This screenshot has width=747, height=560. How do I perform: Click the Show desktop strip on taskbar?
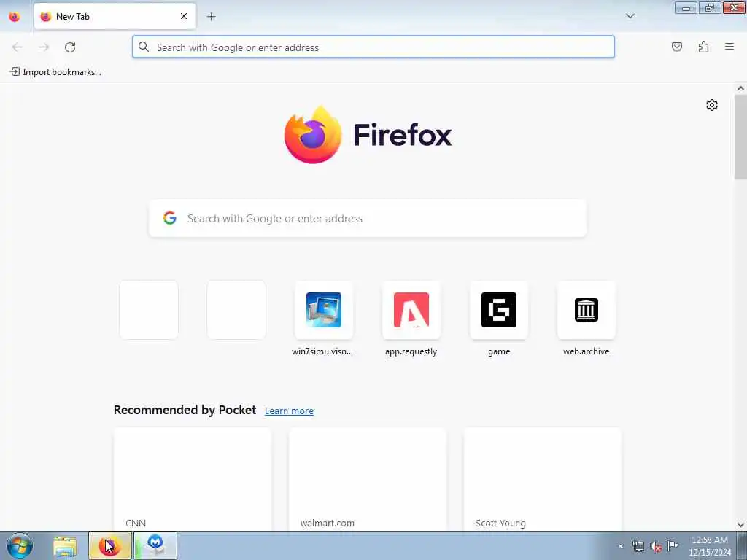click(742, 545)
